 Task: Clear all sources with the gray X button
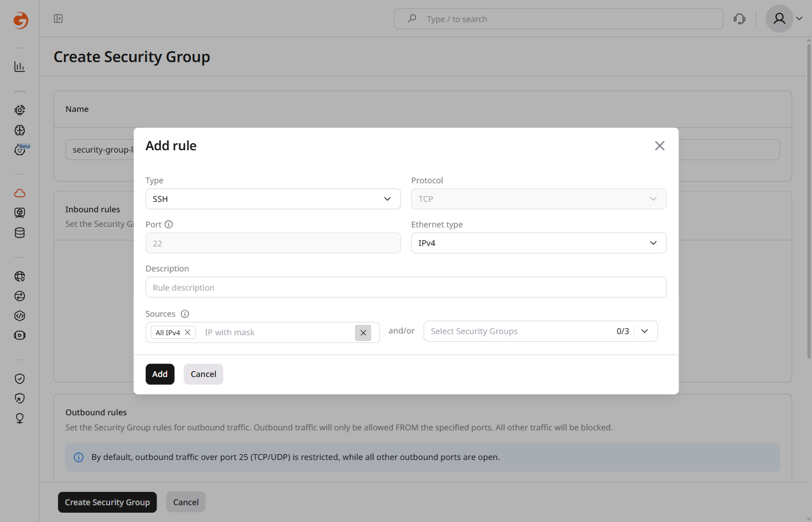click(363, 333)
